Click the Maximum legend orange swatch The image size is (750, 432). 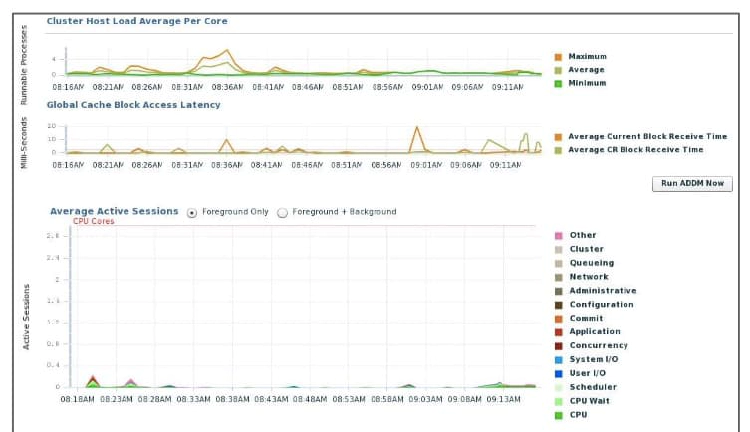coord(558,57)
